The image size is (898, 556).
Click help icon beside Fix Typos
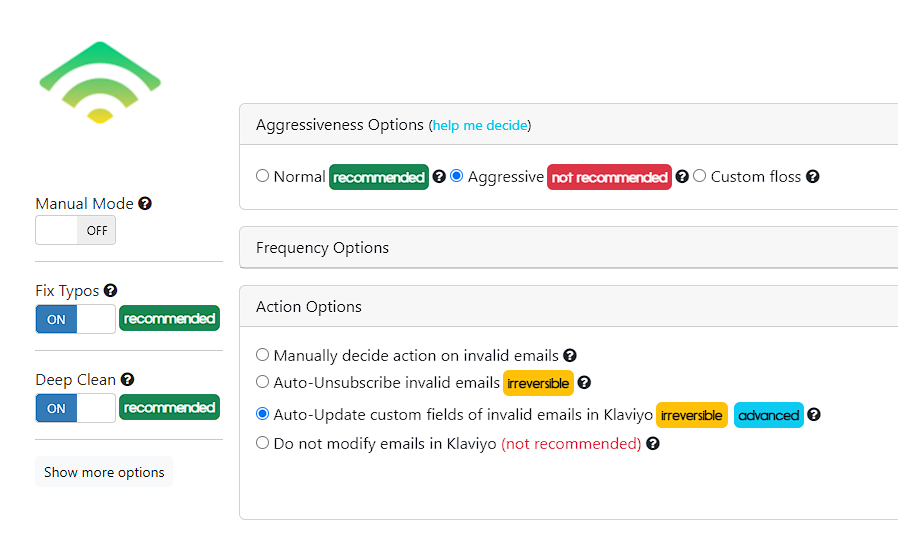click(x=111, y=290)
